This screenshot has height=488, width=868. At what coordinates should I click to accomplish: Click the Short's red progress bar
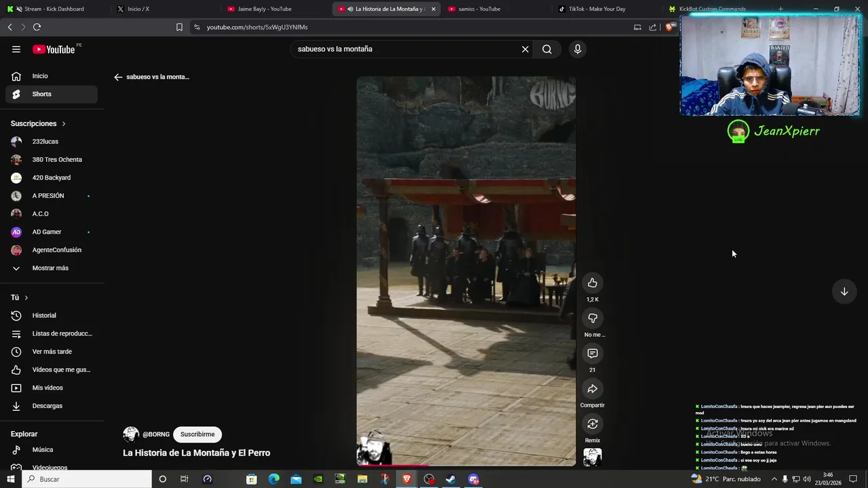pyautogui.click(x=466, y=465)
